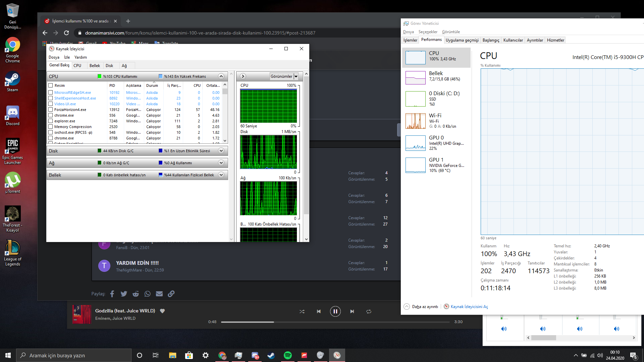Share thread via WhatsApp icon
This screenshot has width=644, height=362.
(x=148, y=294)
